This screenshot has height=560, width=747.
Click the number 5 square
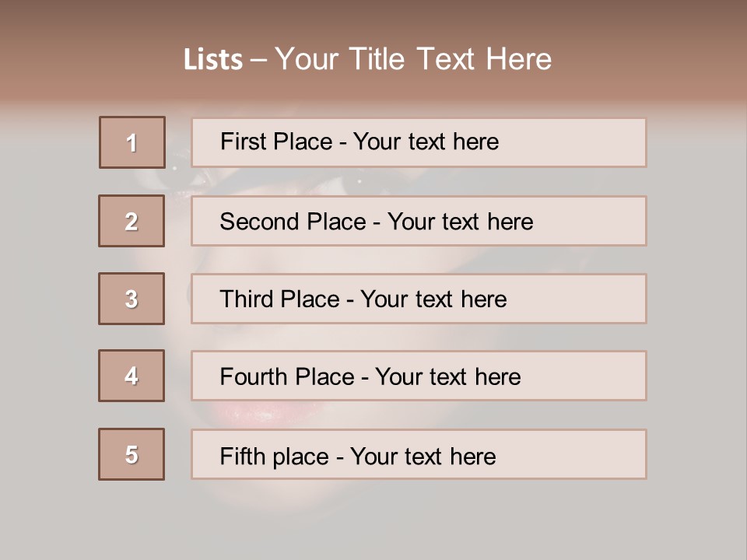coord(132,454)
